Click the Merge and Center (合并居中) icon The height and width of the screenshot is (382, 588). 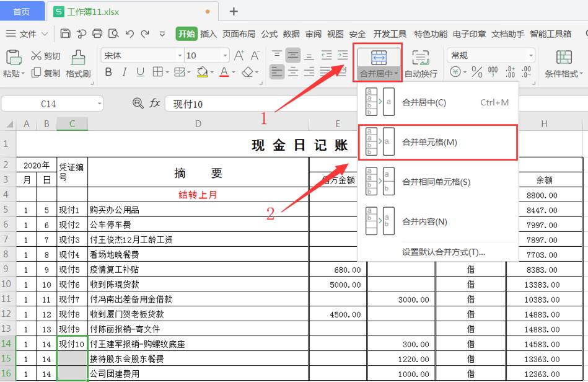tap(379, 58)
